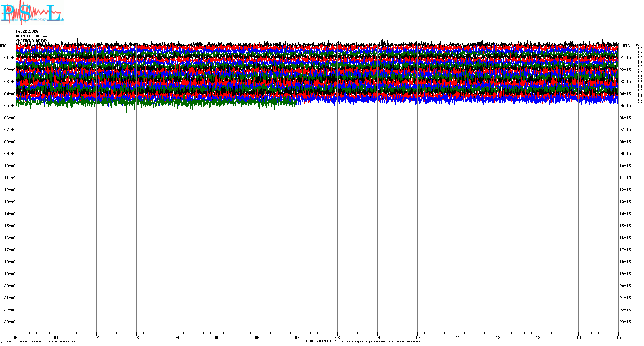This screenshot has width=644, height=346.
Task: Click the TIME (MINUTES) axis title
Action: 321,341
